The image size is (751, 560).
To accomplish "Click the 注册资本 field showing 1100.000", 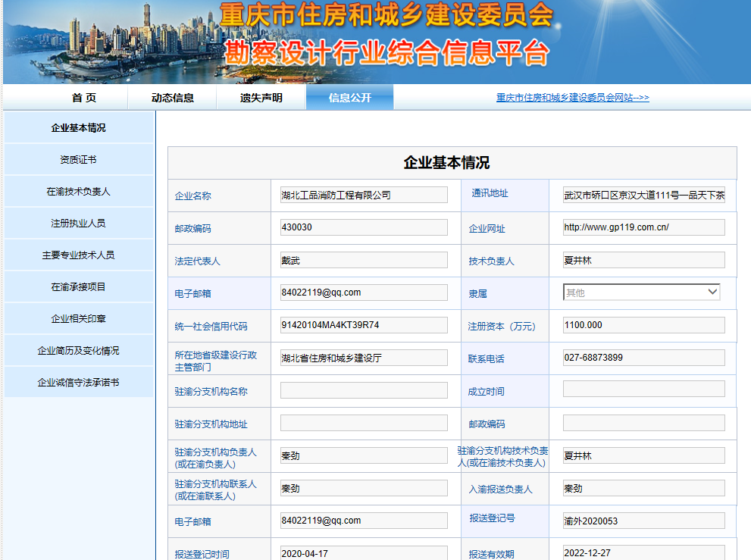I will 643,325.
